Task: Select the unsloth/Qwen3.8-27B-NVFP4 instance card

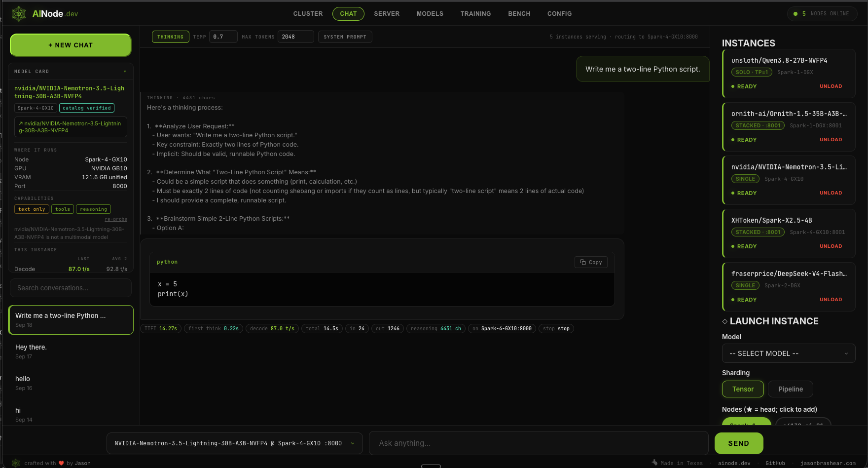Action: point(789,73)
